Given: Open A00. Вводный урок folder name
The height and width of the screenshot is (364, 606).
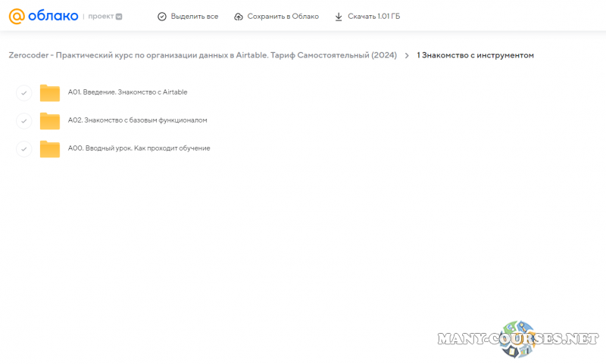Looking at the screenshot, I should pos(139,148).
